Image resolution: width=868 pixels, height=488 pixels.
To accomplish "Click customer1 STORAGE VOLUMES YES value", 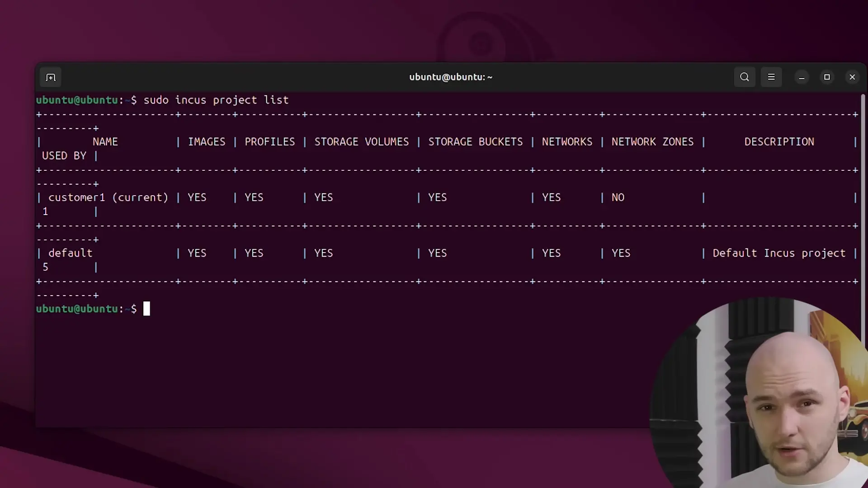I will point(324,197).
